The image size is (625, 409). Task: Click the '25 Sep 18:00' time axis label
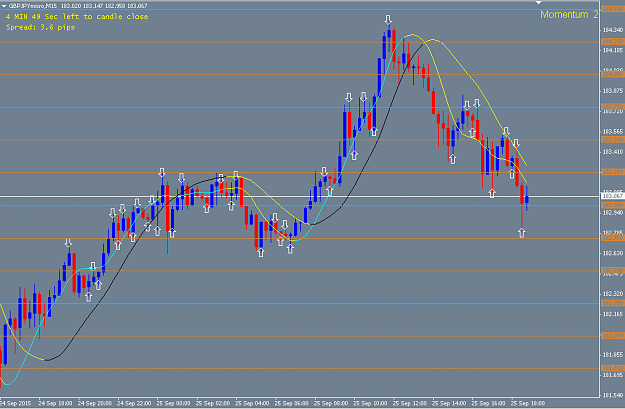click(528, 403)
